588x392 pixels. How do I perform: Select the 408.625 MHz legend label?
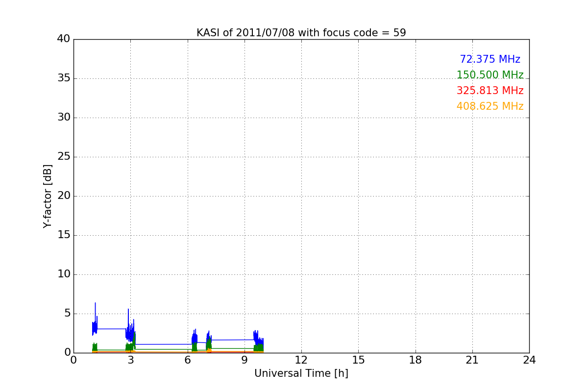(x=490, y=106)
